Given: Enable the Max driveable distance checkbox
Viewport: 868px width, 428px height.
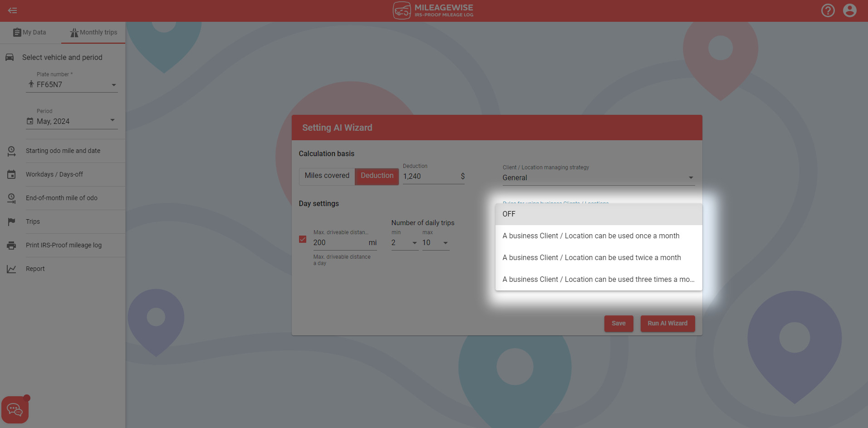Looking at the screenshot, I should click(x=303, y=239).
